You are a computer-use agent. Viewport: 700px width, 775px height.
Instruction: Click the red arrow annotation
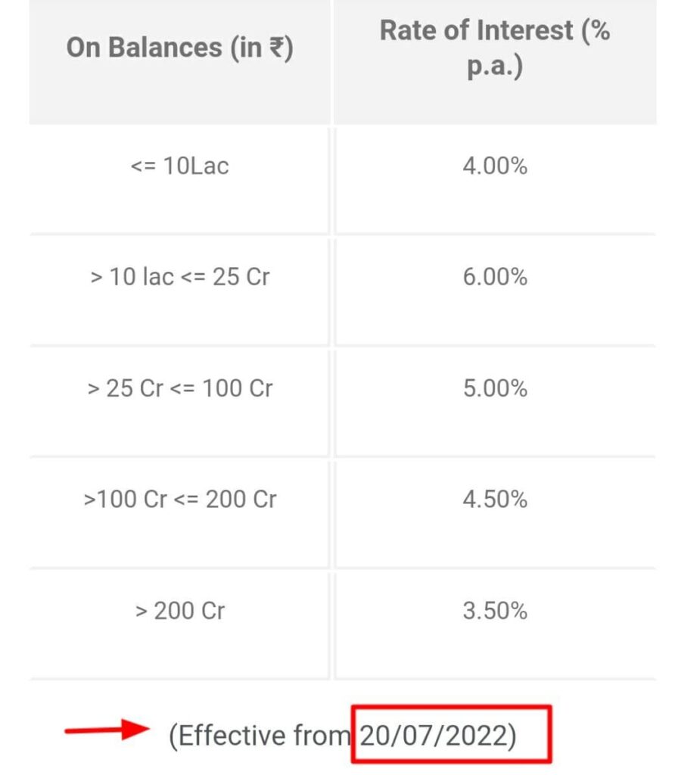107,729
